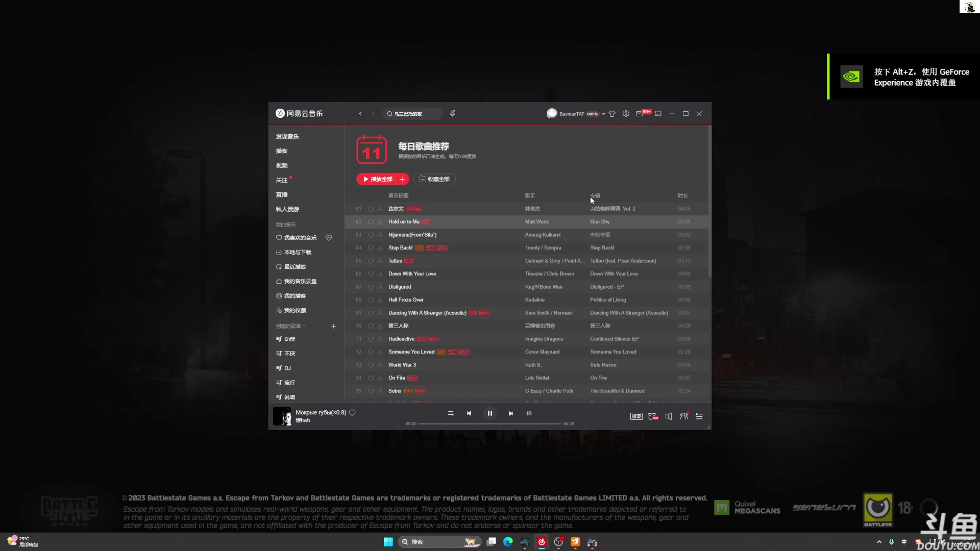This screenshot has height=551, width=980.
Task: Open the 极高 sound quality selector
Action: (x=636, y=416)
